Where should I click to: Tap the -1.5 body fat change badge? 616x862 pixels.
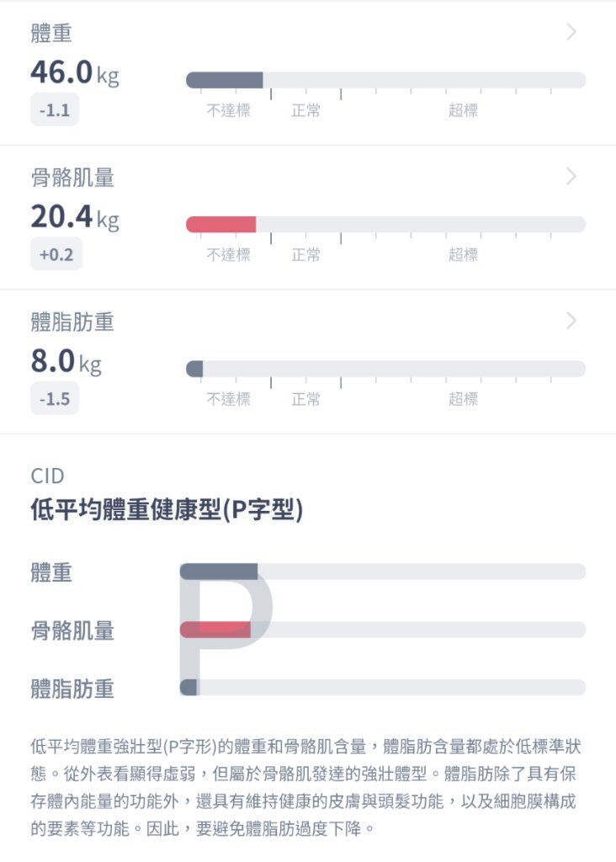point(55,398)
